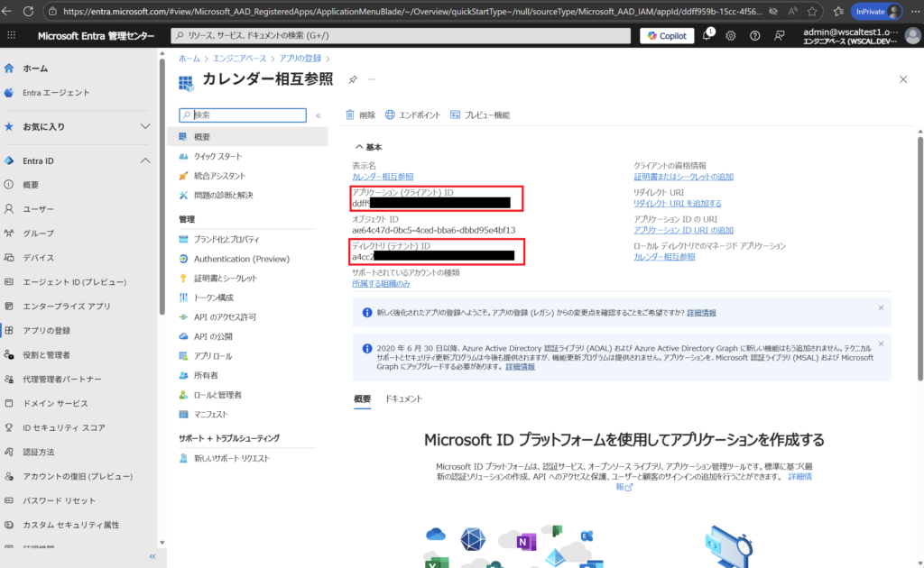Open the feedback icon in top bar

[778, 35]
